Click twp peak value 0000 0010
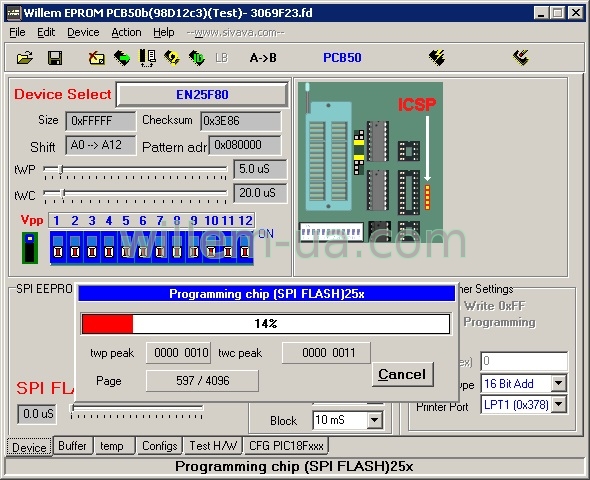 click(x=178, y=353)
